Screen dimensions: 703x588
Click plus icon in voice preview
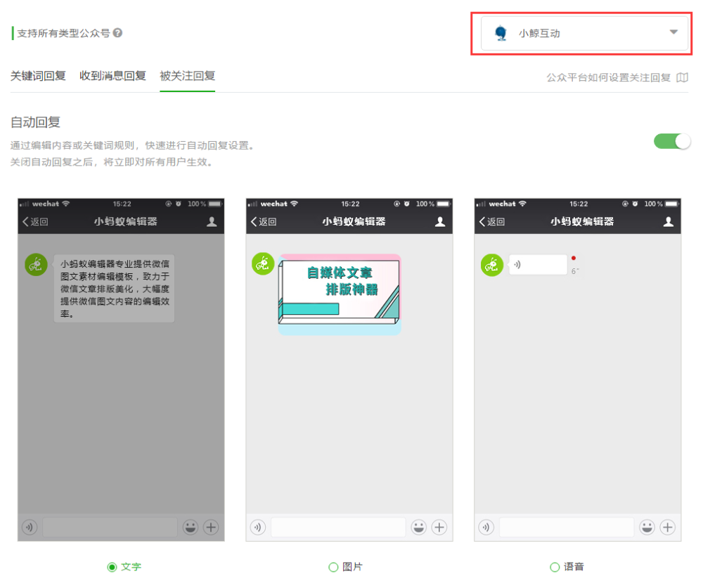pyautogui.click(x=668, y=528)
